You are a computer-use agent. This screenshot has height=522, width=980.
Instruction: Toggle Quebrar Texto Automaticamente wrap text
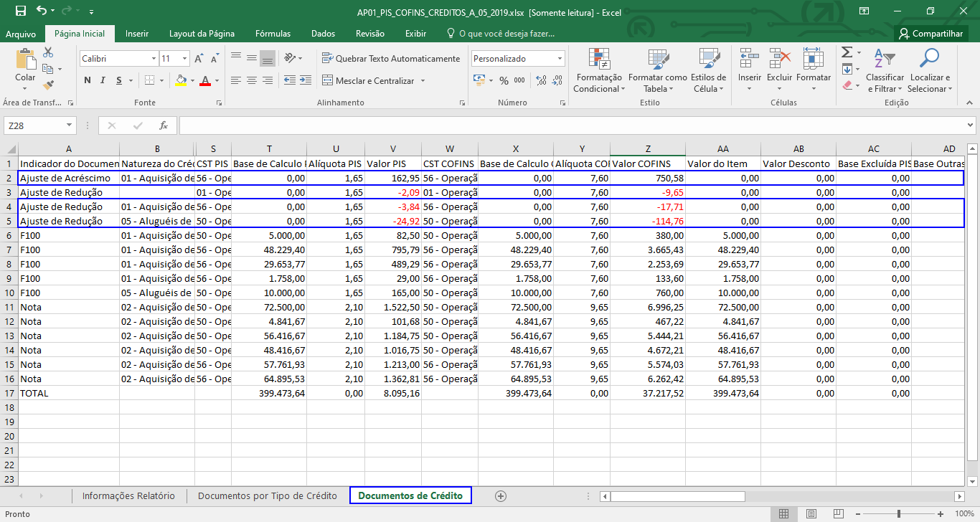pyautogui.click(x=391, y=59)
